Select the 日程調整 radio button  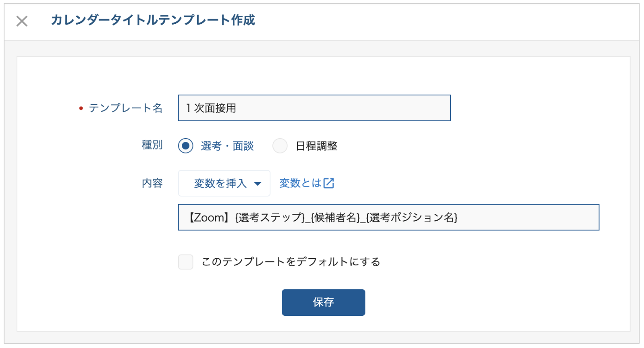pos(280,146)
